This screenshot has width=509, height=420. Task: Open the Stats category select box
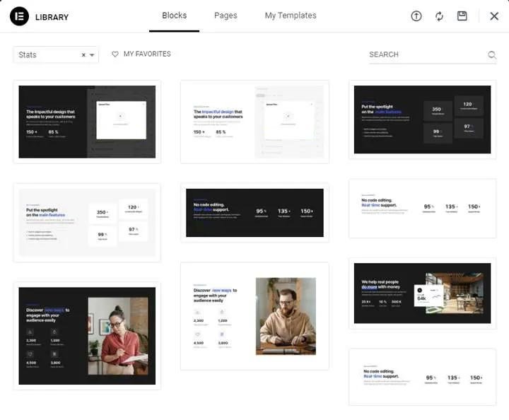47,55
